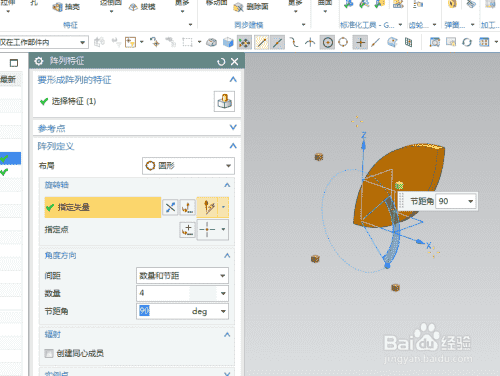Open the deg unit dropdown arrow
The image size is (500, 376).
click(x=223, y=312)
